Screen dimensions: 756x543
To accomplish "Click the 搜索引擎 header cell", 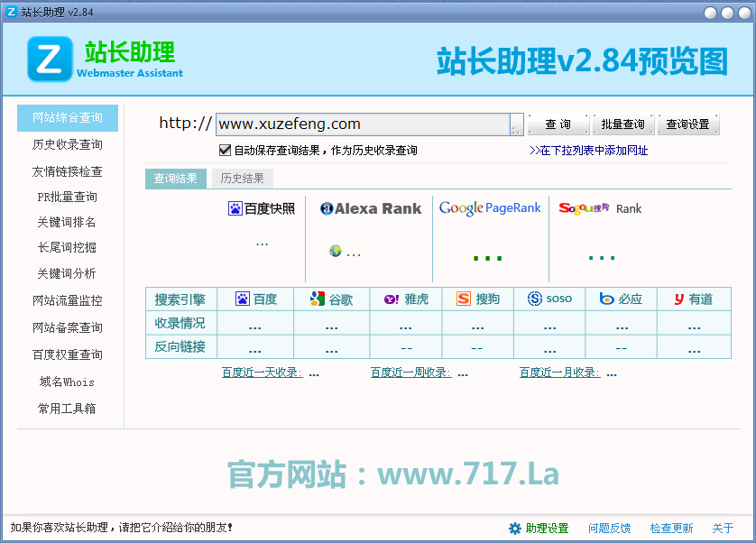I will (x=180, y=299).
